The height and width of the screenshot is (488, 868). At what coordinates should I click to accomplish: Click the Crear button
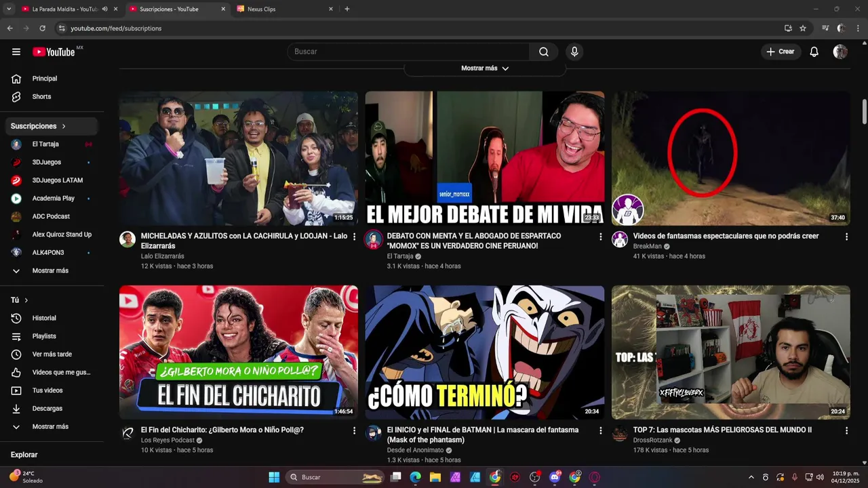(x=781, y=52)
